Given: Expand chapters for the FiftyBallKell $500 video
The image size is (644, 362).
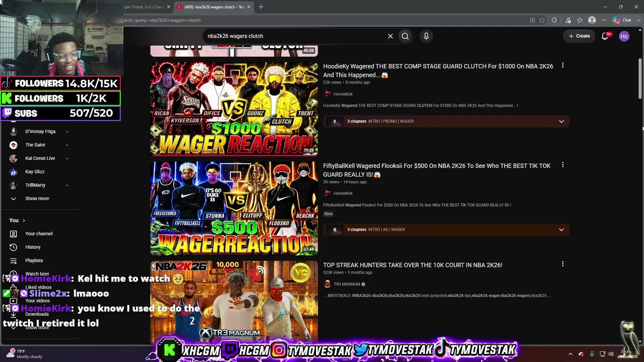Looking at the screenshot, I should tap(561, 230).
